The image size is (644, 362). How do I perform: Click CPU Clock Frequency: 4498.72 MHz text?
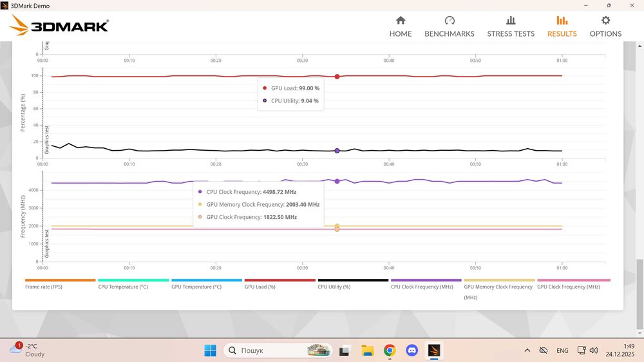251,192
